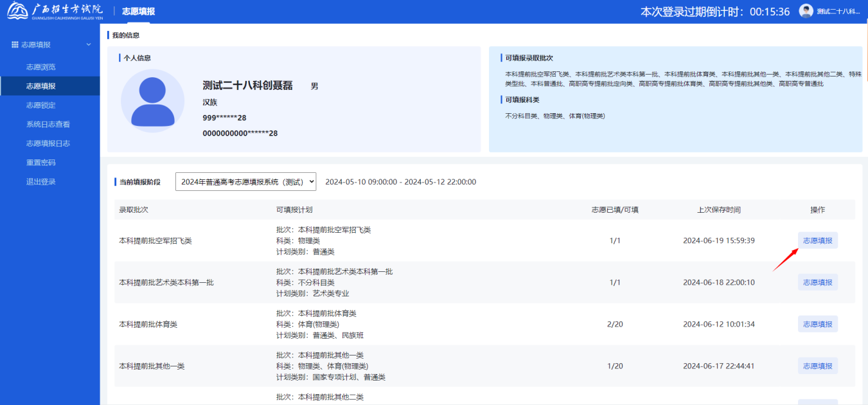Open the user avatar at top right

click(x=806, y=11)
